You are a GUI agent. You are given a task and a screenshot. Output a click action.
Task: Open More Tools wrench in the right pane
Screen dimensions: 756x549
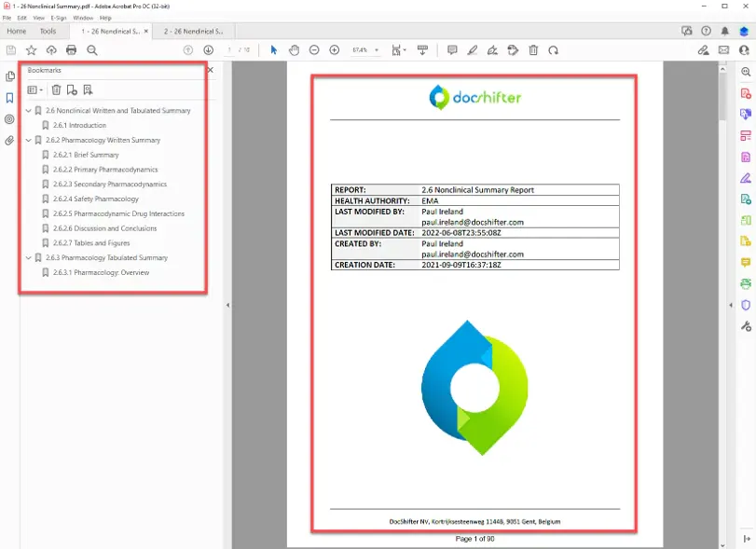click(746, 326)
